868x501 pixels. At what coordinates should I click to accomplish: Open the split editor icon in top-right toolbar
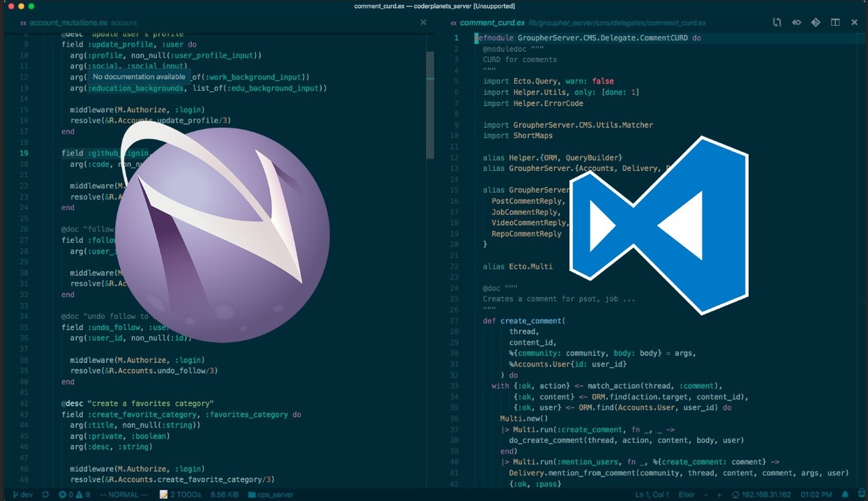pyautogui.click(x=835, y=22)
